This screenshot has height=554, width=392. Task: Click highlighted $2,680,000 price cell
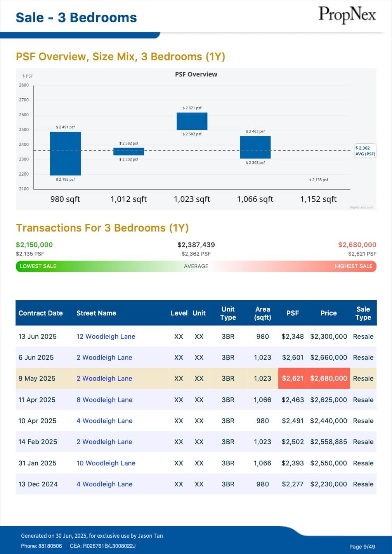(328, 378)
